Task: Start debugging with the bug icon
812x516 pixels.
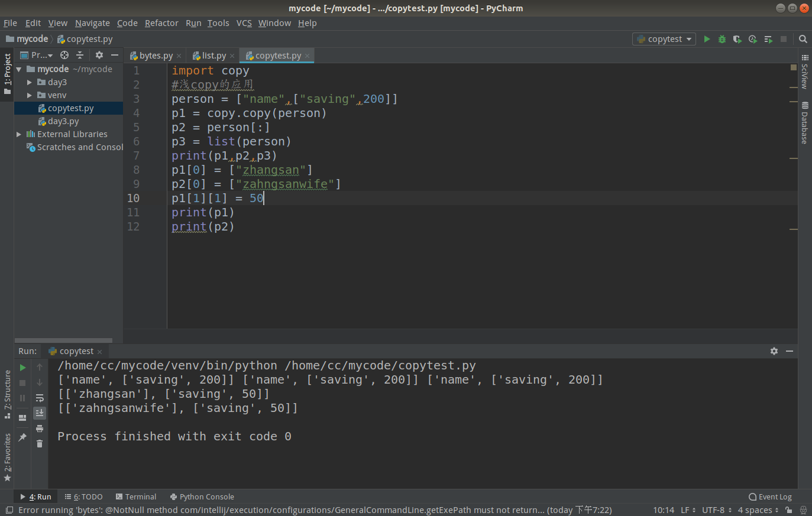Action: click(722, 39)
